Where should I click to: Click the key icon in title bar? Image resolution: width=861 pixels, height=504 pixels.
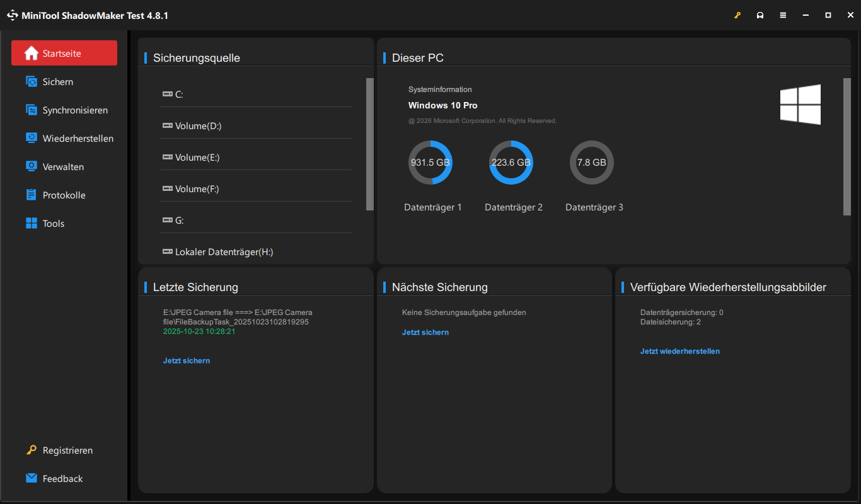coord(737,15)
